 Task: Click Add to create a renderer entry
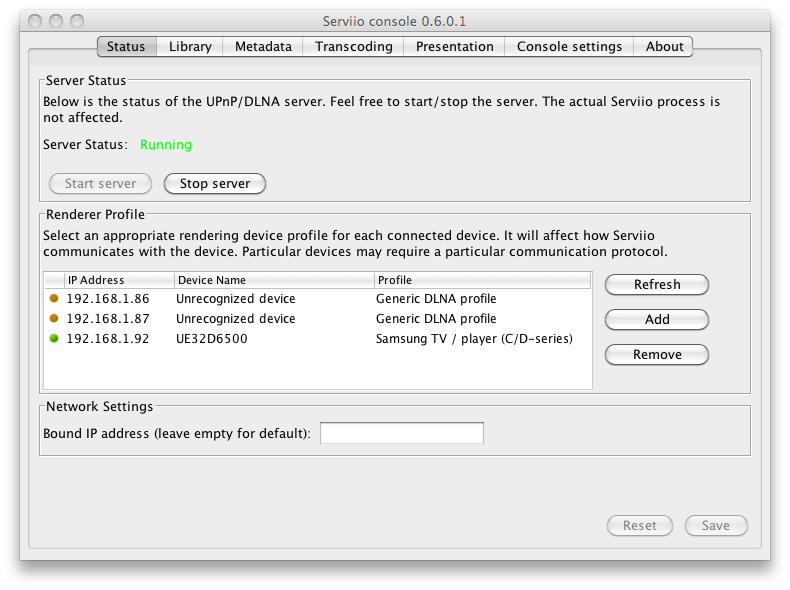[657, 320]
